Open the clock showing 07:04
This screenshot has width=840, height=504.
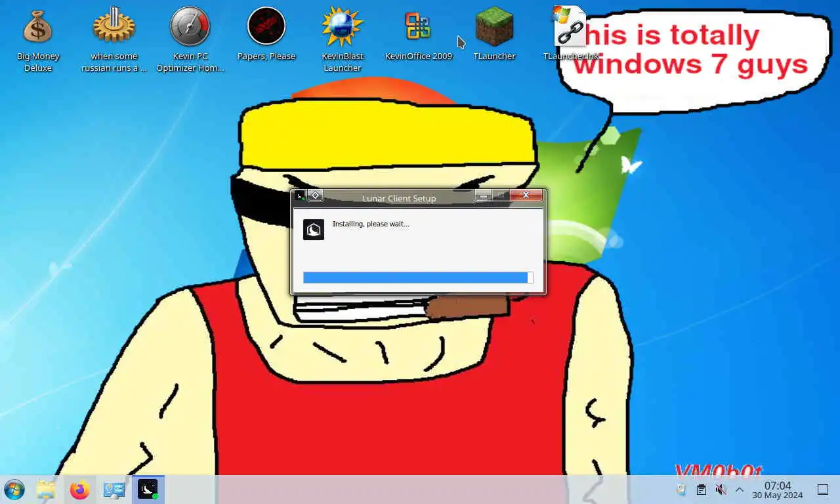tap(778, 490)
